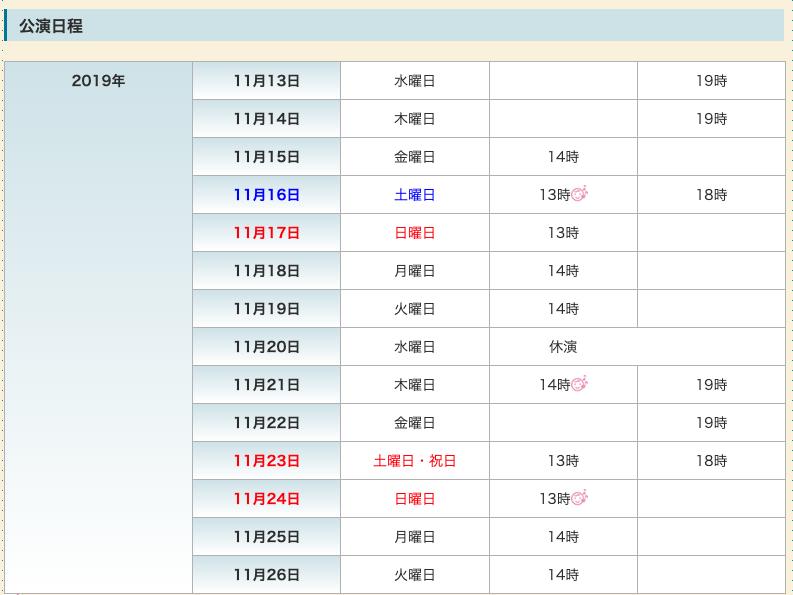Click the 14時 showtime on 11月15日
793x595 pixels.
tap(563, 157)
